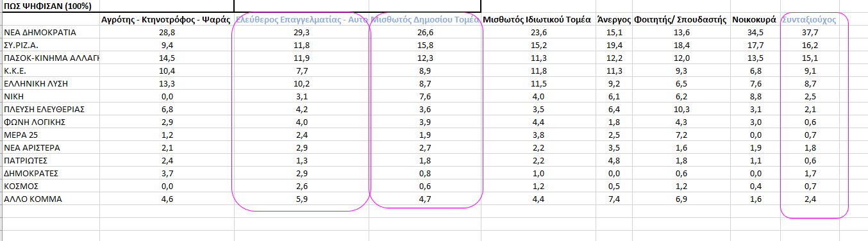Viewport: 868px width, 241px height.
Task: Click '2,6' in the ΚΟΣΜΟΣ row
Action: (301, 187)
